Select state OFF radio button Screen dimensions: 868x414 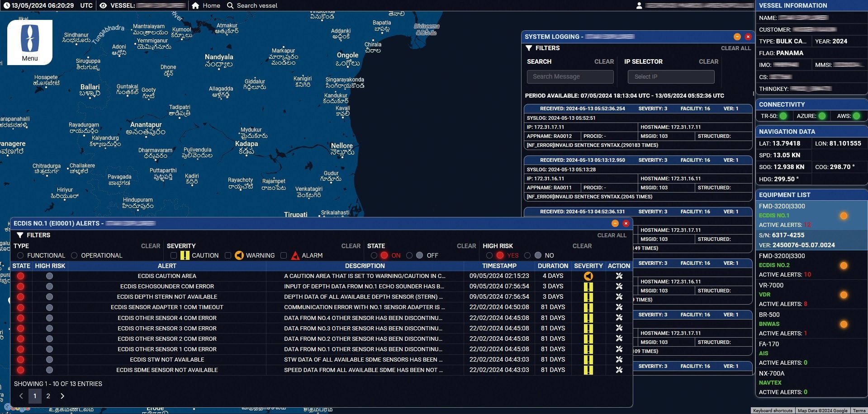[409, 255]
